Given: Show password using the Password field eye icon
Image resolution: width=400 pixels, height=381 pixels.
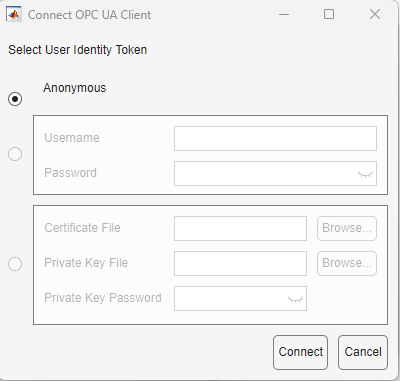Looking at the screenshot, I should [x=365, y=174].
